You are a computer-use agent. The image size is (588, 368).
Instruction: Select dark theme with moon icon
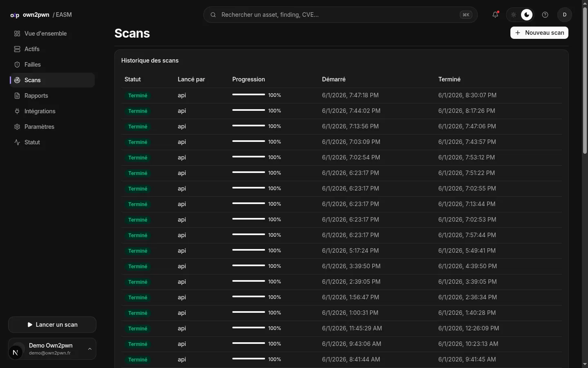(527, 15)
